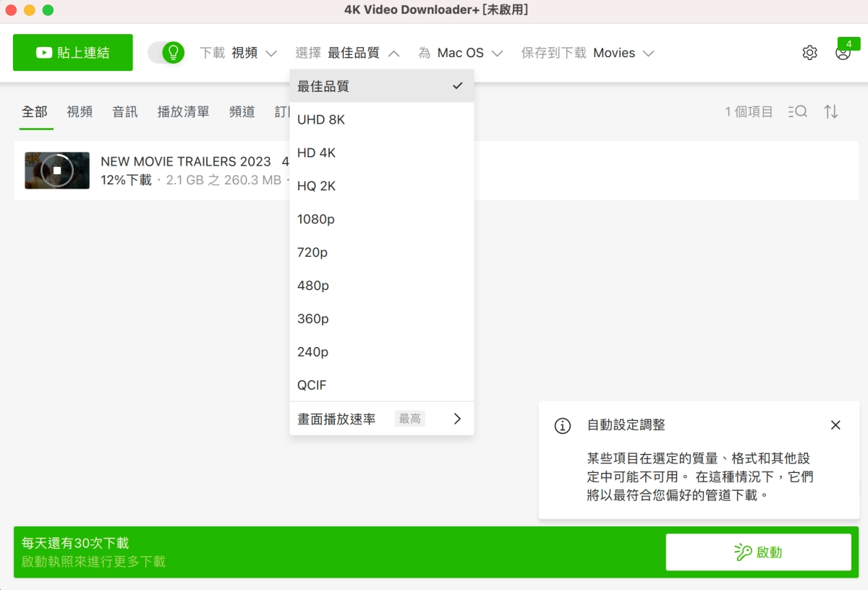The height and width of the screenshot is (590, 868).
Task: Choose 1080p quality
Action: pos(382,219)
